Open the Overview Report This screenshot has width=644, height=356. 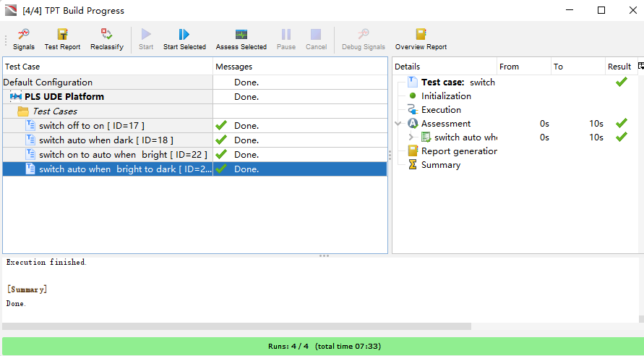[421, 39]
